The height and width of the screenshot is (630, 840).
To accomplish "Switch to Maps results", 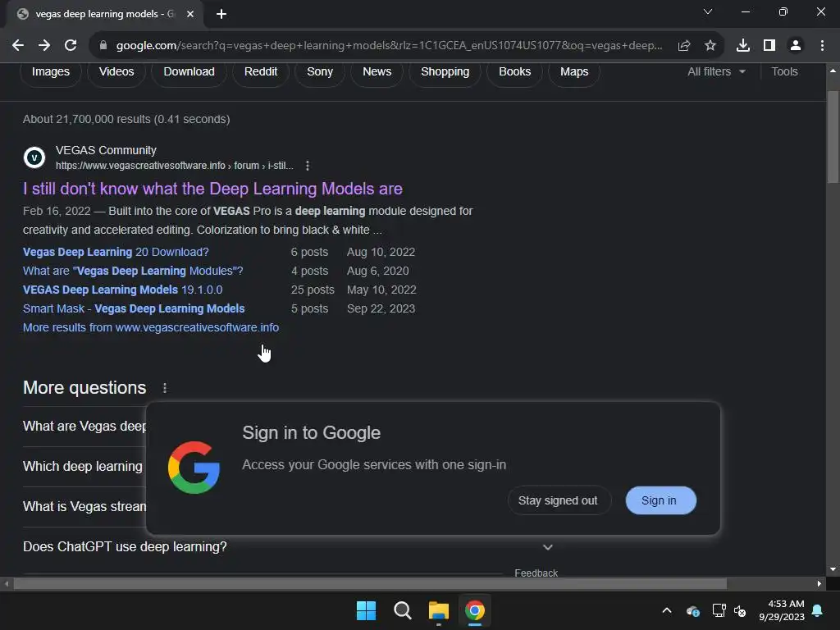I will (x=574, y=72).
